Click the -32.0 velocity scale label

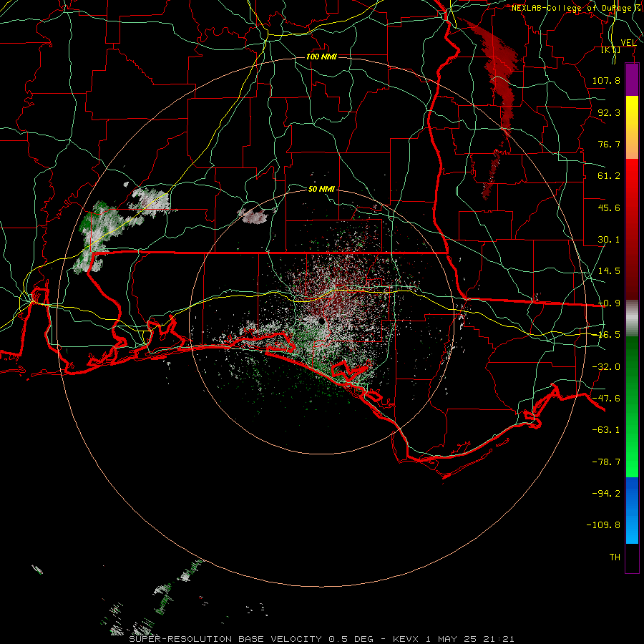(606, 367)
